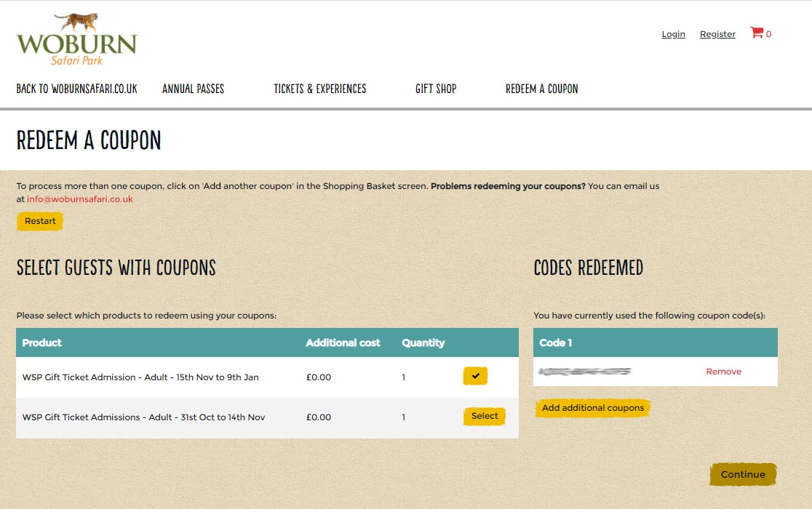Image resolution: width=812 pixels, height=509 pixels.
Task: Open Back to woburnsafari.co.uk menu item
Action: (76, 89)
